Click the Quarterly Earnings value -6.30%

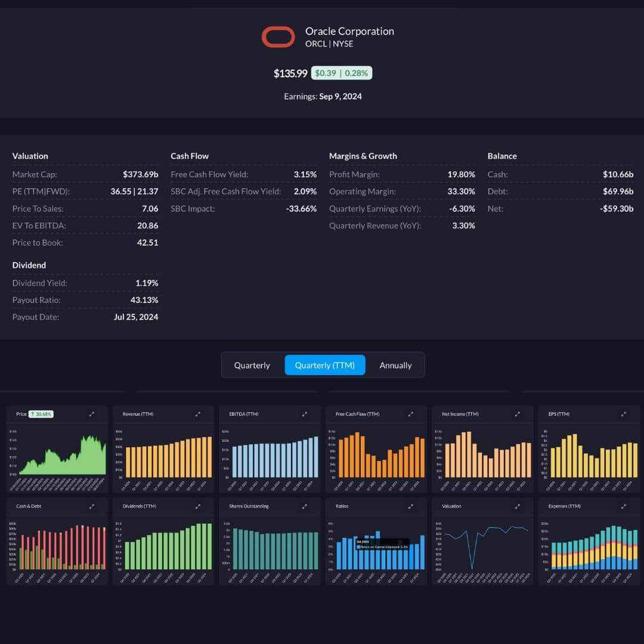pos(462,209)
